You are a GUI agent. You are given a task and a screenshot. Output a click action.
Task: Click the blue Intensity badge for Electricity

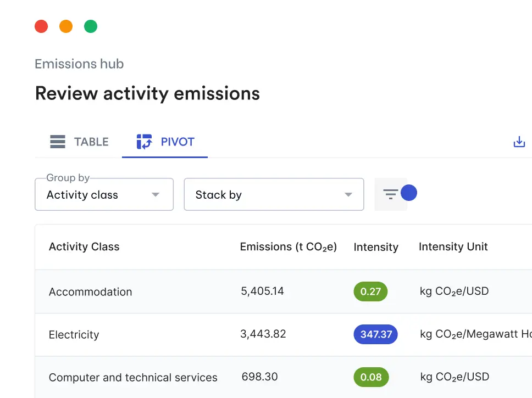375,334
